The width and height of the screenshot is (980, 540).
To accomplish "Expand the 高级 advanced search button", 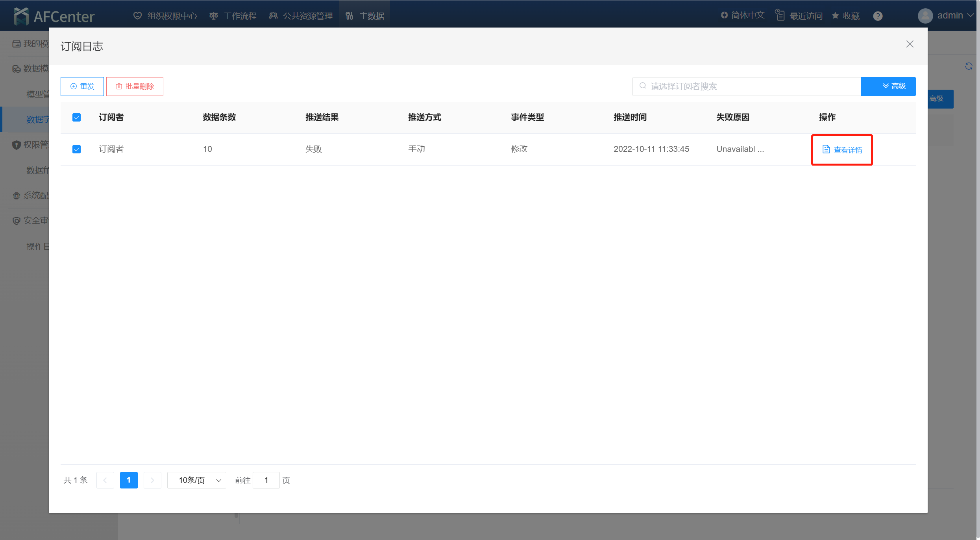I will [888, 87].
